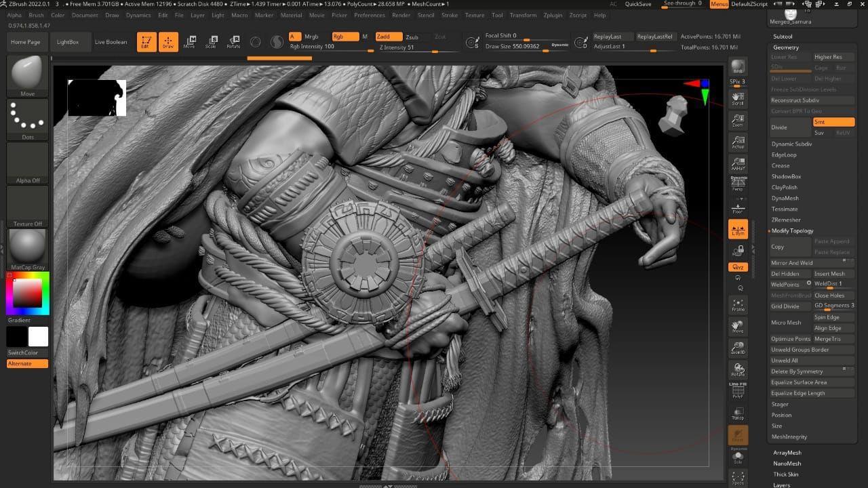Collapse the Modify Topology section
The width and height of the screenshot is (868, 488).
coord(792,230)
